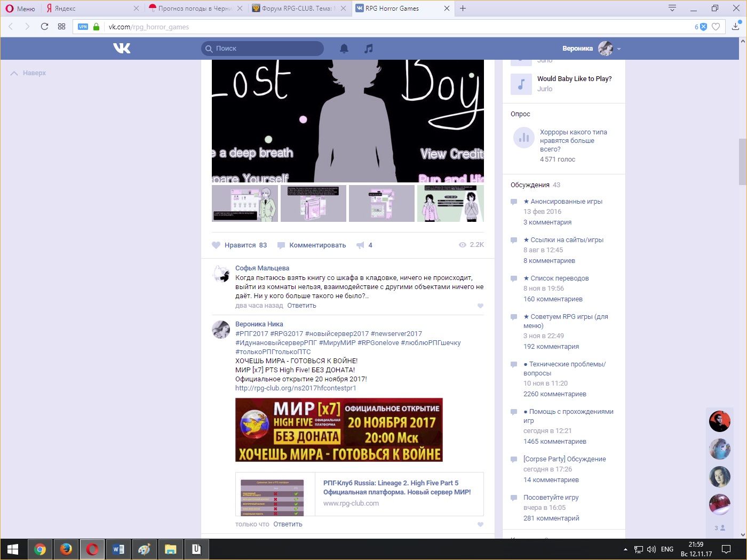
Task: Open VK music note icon
Action: [368, 49]
